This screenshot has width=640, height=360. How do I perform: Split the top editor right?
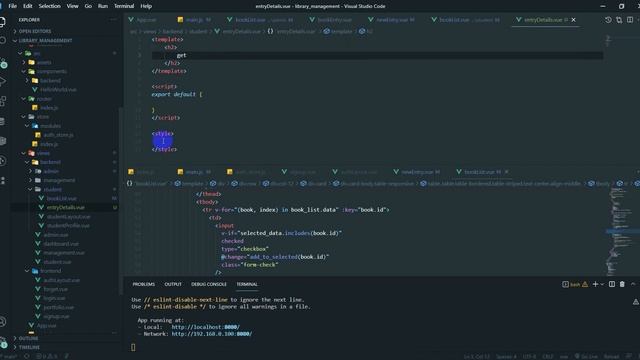(630, 20)
